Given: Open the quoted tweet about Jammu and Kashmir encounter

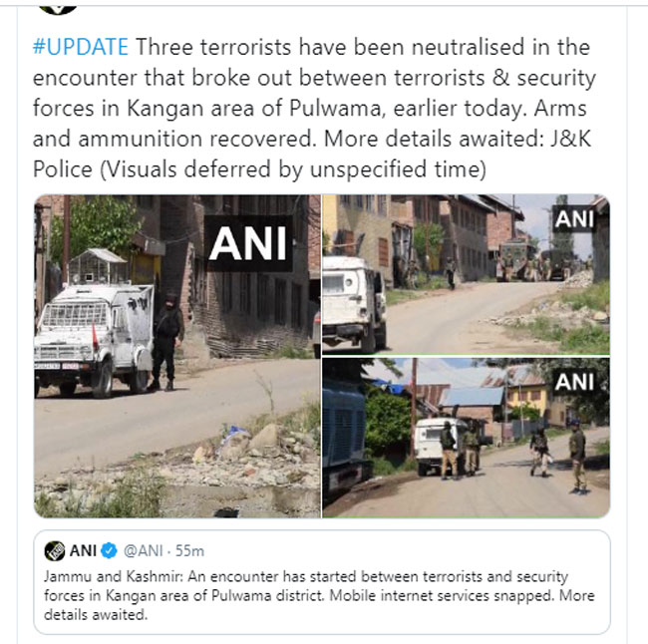Looking at the screenshot, I should pos(322,582).
